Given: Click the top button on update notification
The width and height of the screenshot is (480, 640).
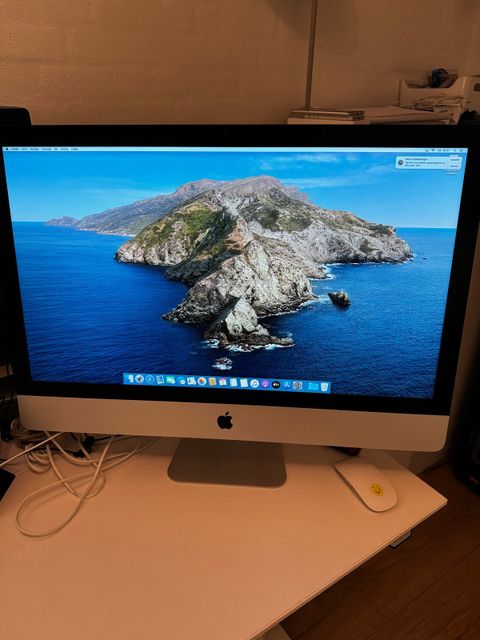Looking at the screenshot, I should pyautogui.click(x=455, y=160).
